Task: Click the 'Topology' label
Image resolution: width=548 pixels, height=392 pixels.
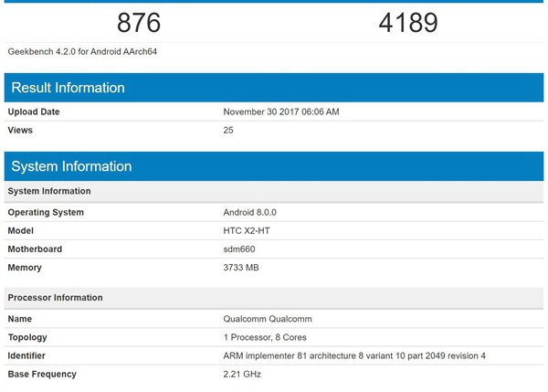Action: coord(27,337)
